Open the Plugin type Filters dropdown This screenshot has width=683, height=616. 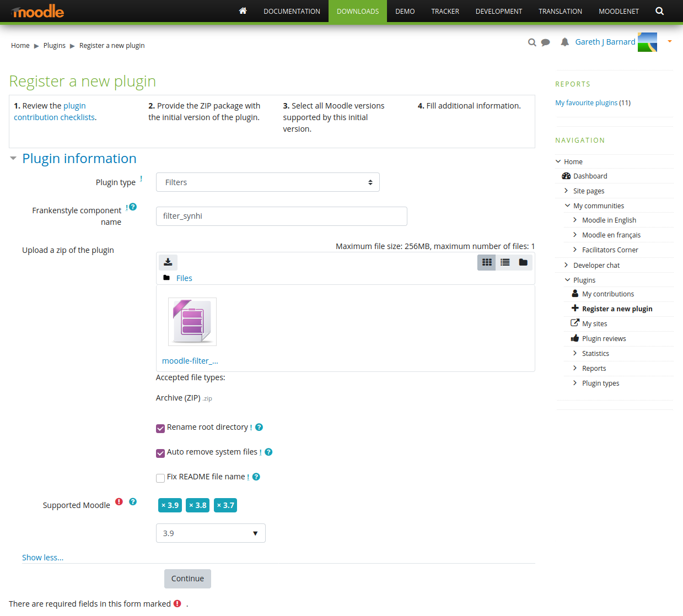coord(268,182)
